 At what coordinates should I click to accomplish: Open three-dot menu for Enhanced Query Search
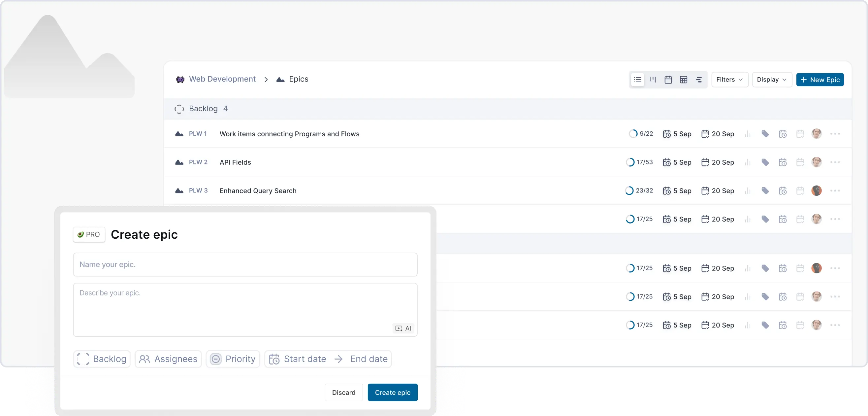835,191
